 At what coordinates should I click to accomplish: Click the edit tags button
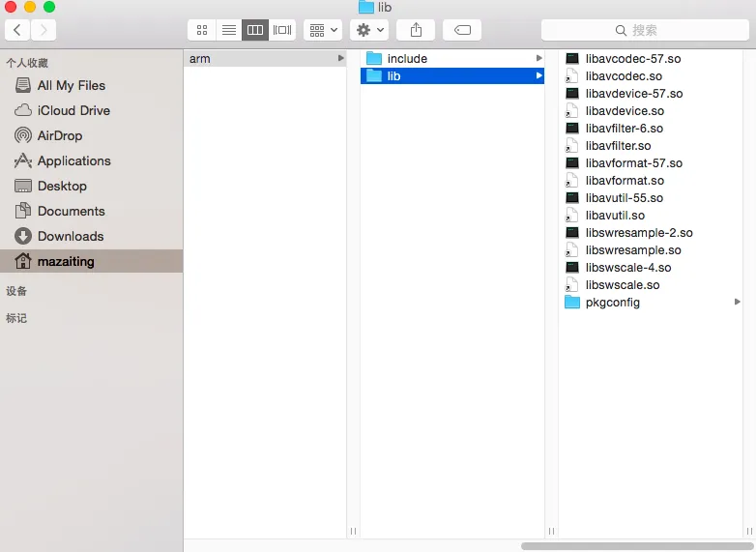coord(462,30)
